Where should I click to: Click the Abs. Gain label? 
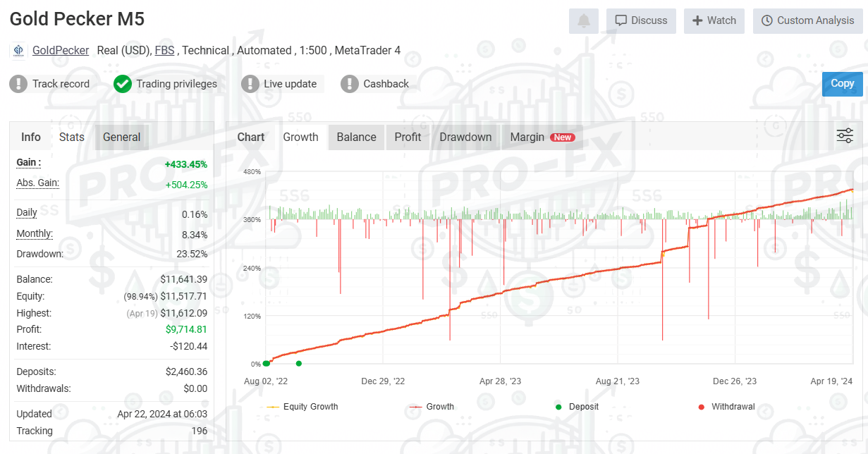[38, 183]
